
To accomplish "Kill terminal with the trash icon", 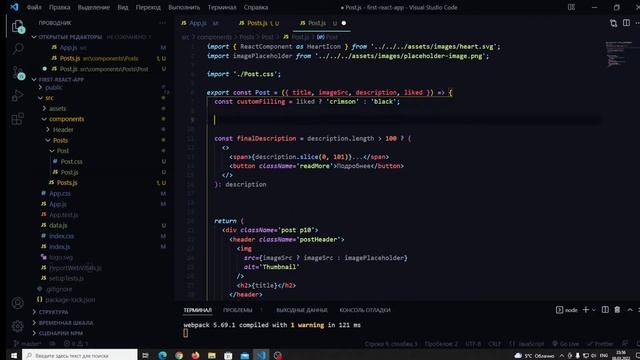I will click(617, 310).
